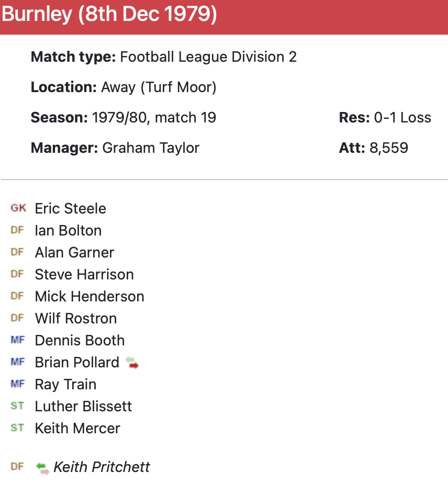This screenshot has width=448, height=494.
Task: Click Football League Division 2 match type
Action: point(208,57)
